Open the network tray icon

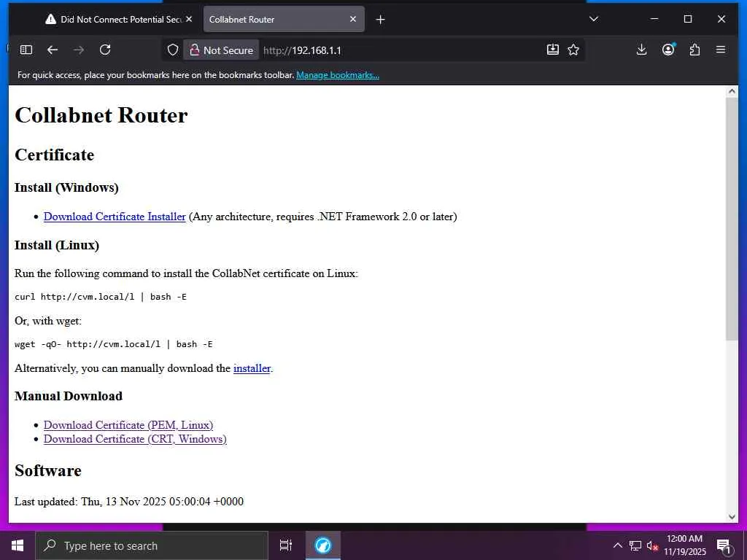[x=635, y=545]
